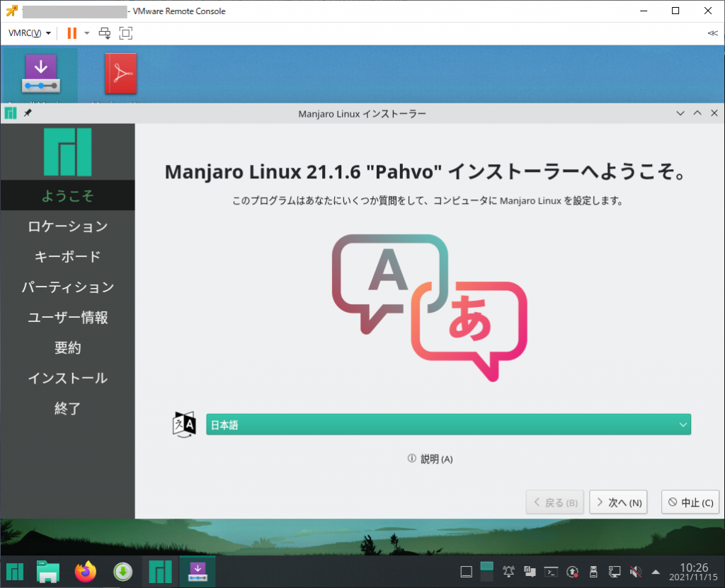Open the file manager from the taskbar

(48, 572)
